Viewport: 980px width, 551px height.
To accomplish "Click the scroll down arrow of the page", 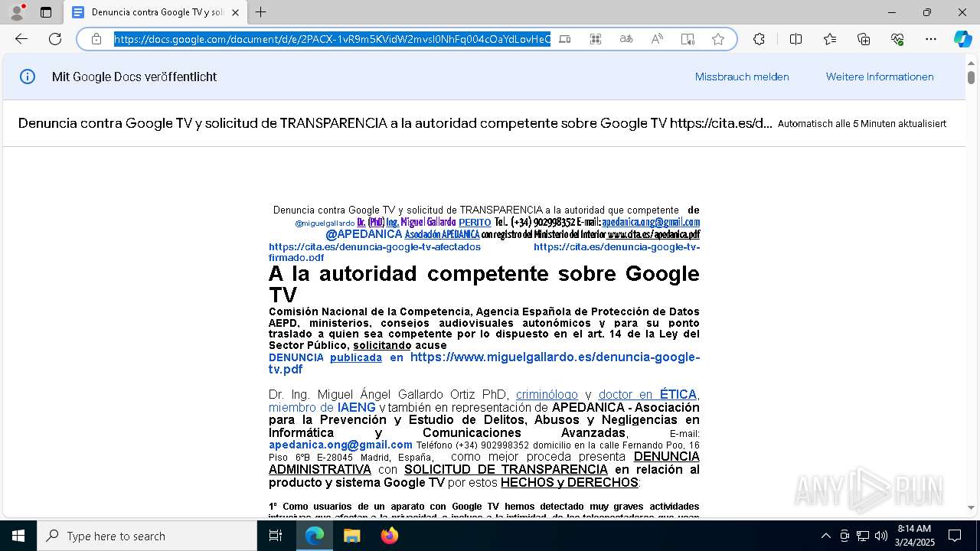I will (x=971, y=507).
